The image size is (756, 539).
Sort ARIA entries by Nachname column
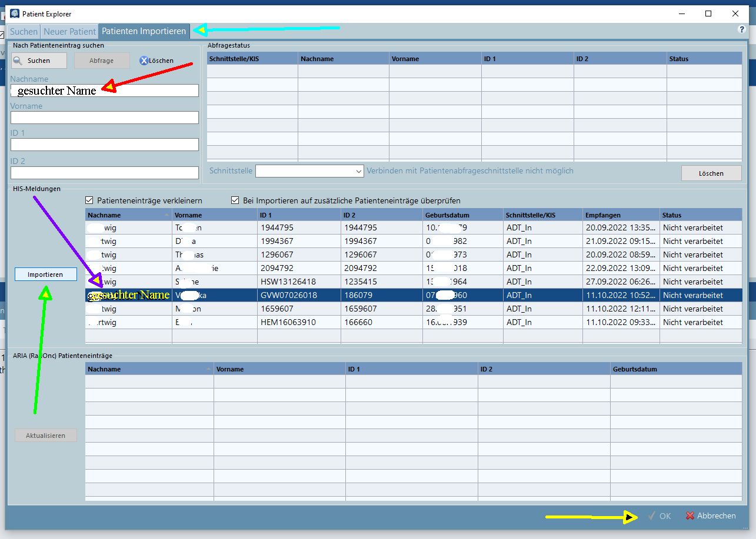[149, 369]
